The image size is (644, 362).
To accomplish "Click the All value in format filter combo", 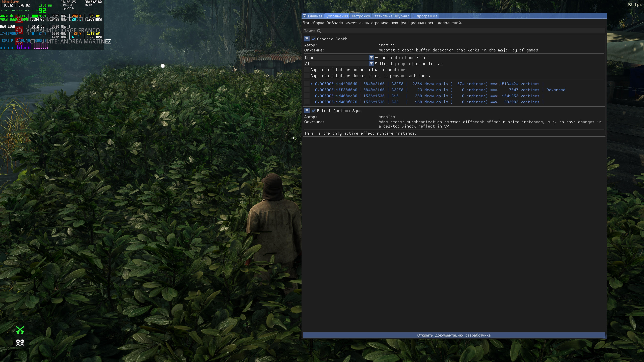I will (x=308, y=64).
